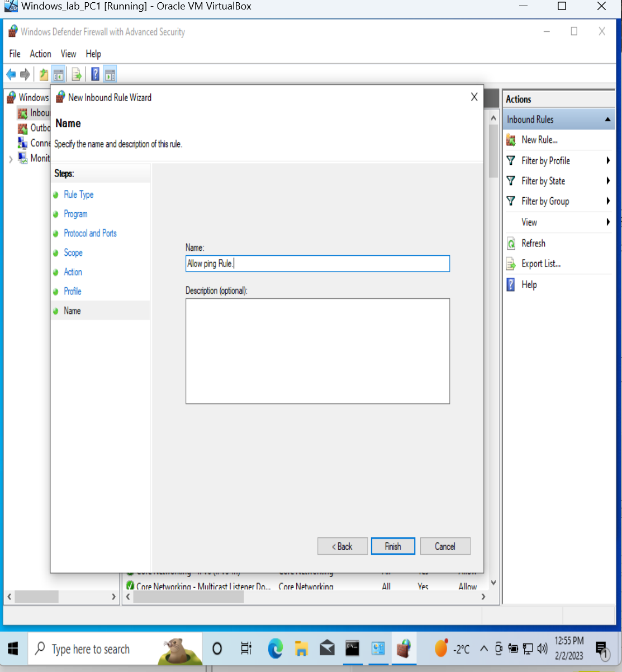The width and height of the screenshot is (622, 672).
Task: Cancel the New Inbound Rule Wizard
Action: (445, 546)
